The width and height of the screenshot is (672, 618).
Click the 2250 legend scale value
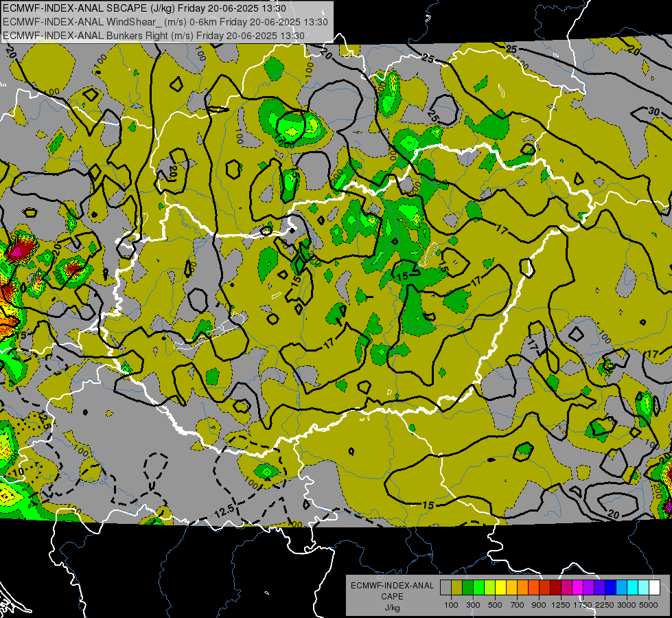click(x=605, y=605)
